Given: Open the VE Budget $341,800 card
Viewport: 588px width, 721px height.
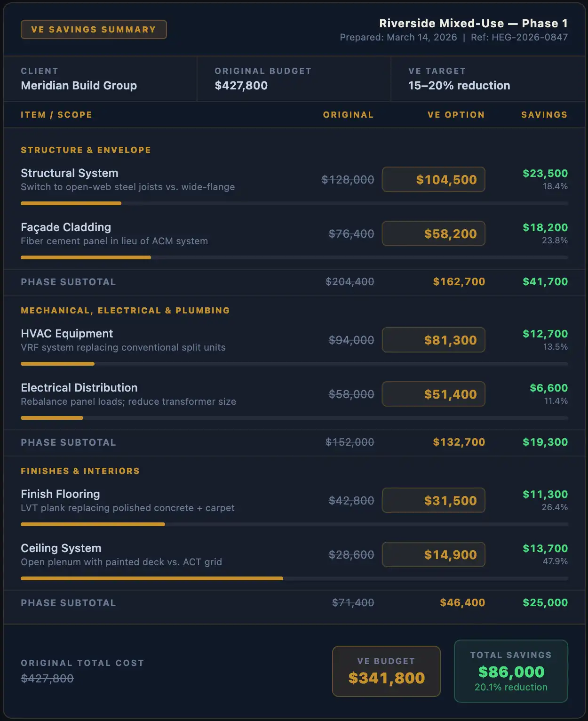Looking at the screenshot, I should point(386,671).
